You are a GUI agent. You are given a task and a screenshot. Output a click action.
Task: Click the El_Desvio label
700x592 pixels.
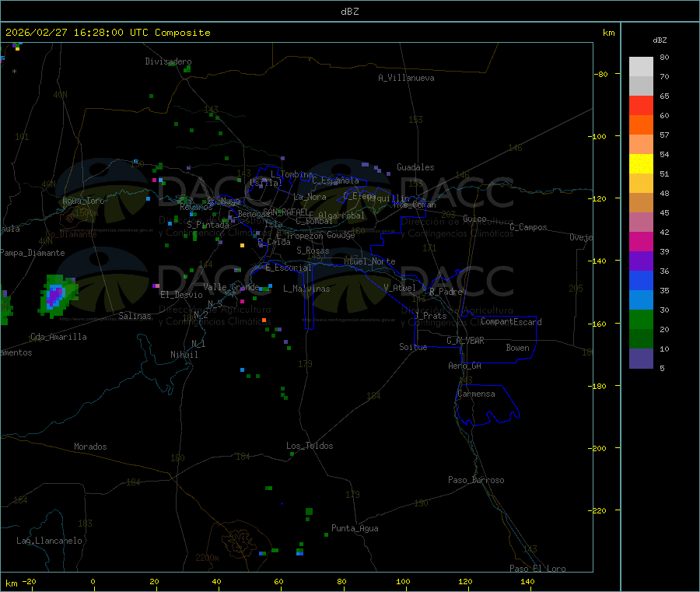[181, 295]
